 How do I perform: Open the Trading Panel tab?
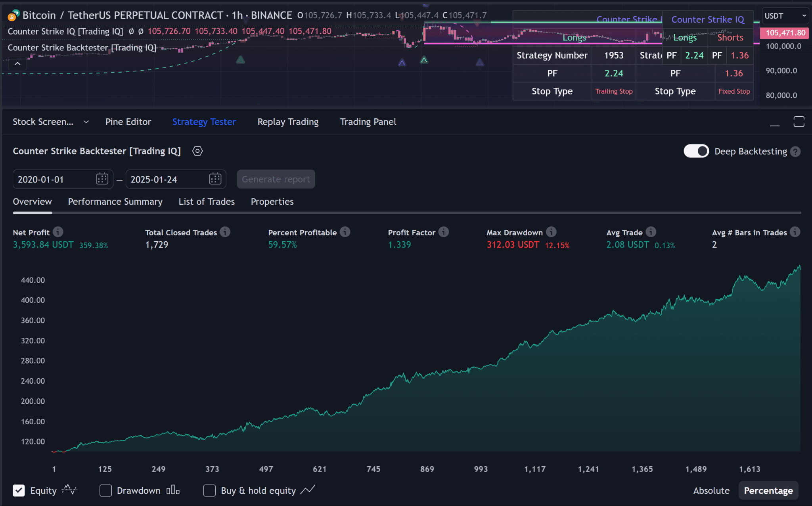pos(368,122)
